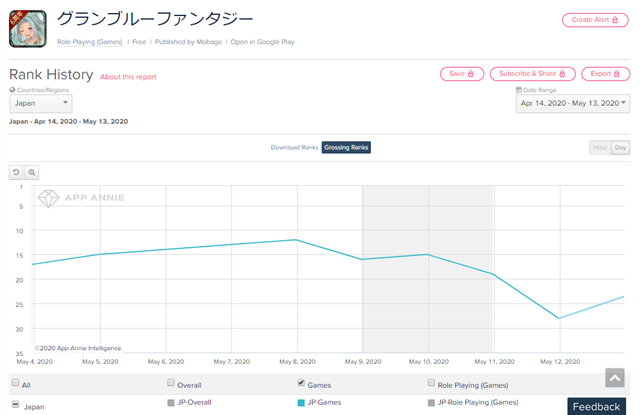This screenshot has width=640, height=415.
Task: Click the JP-Games teal swatch
Action: 301,403
